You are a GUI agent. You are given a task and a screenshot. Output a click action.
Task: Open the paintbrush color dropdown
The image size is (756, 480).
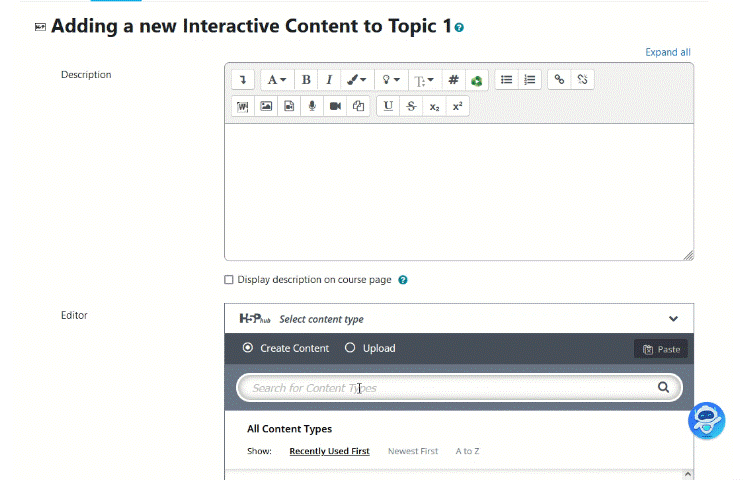[x=357, y=80]
